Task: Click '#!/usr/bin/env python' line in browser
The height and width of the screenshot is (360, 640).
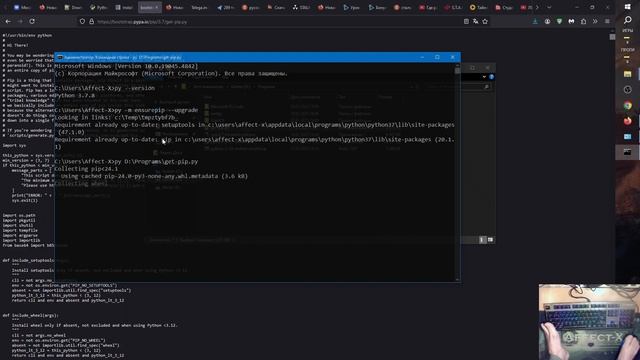Action: coord(27,36)
